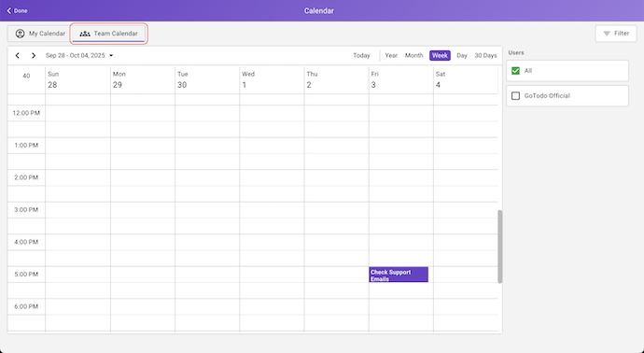644x353 pixels.
Task: Select the Tue 30 day header
Action: click(x=207, y=79)
